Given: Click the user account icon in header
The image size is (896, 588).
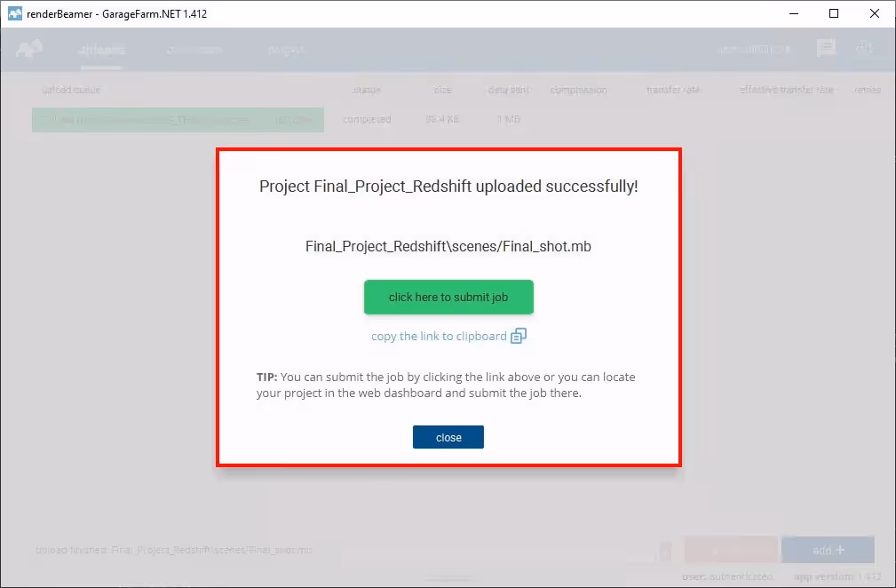Looking at the screenshot, I should coord(865,48).
